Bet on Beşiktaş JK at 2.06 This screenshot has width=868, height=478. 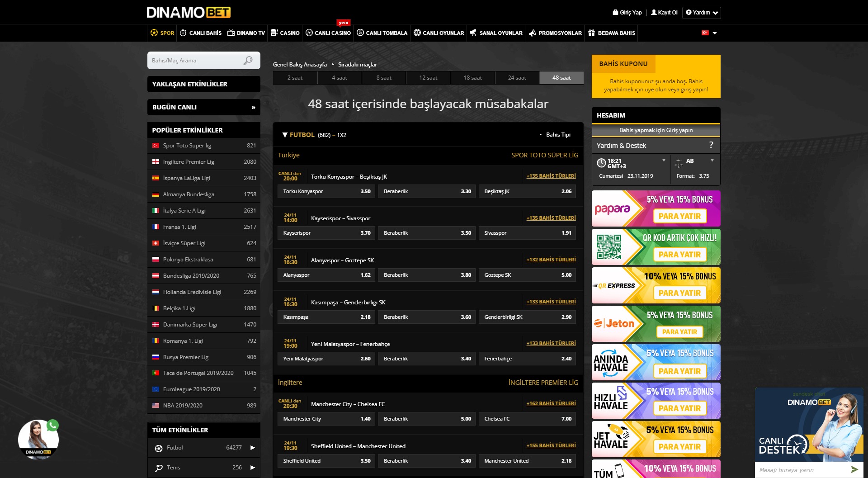tap(527, 191)
